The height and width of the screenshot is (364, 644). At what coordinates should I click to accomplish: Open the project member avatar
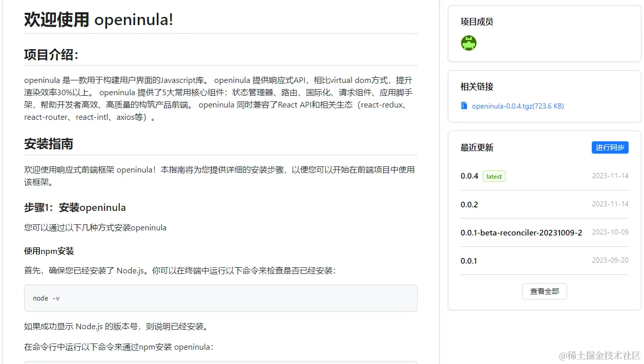(x=468, y=42)
